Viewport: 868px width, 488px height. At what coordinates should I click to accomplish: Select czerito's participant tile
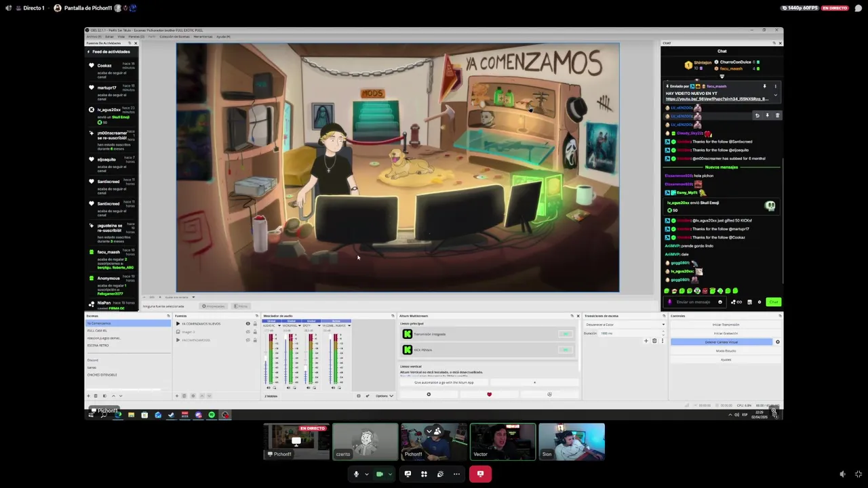pyautogui.click(x=366, y=441)
